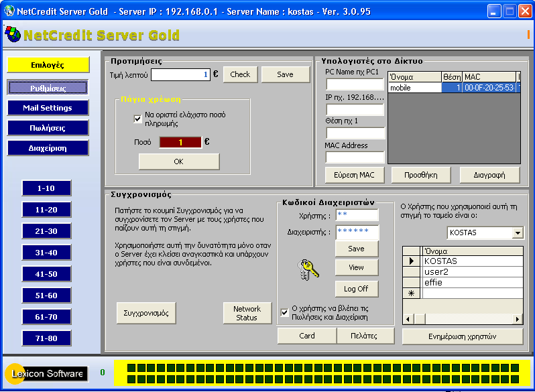Image resolution: width=535 pixels, height=392 pixels.
Task: Open the Card button
Action: (307, 336)
